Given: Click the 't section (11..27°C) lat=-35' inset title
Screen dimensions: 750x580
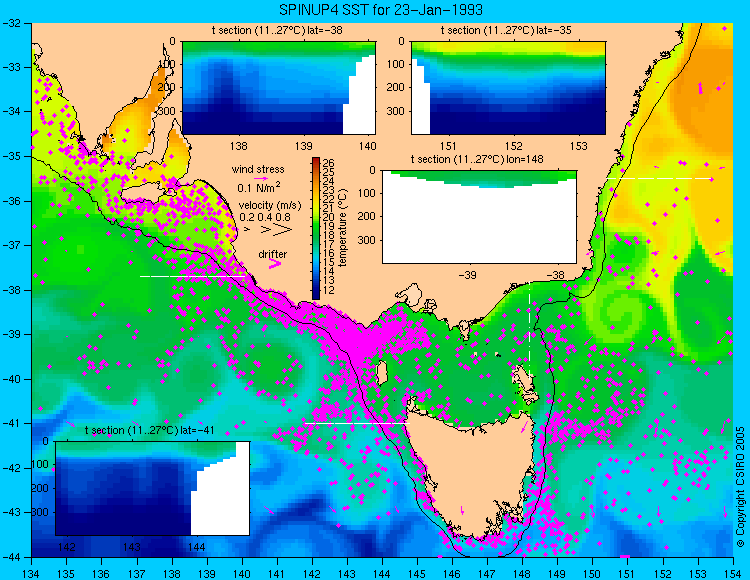Looking at the screenshot, I should pyautogui.click(x=506, y=31).
